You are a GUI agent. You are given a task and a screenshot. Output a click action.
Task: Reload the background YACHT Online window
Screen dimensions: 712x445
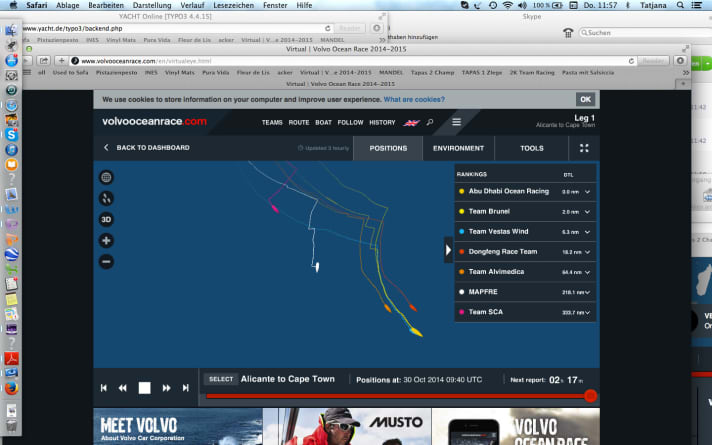click(x=327, y=28)
